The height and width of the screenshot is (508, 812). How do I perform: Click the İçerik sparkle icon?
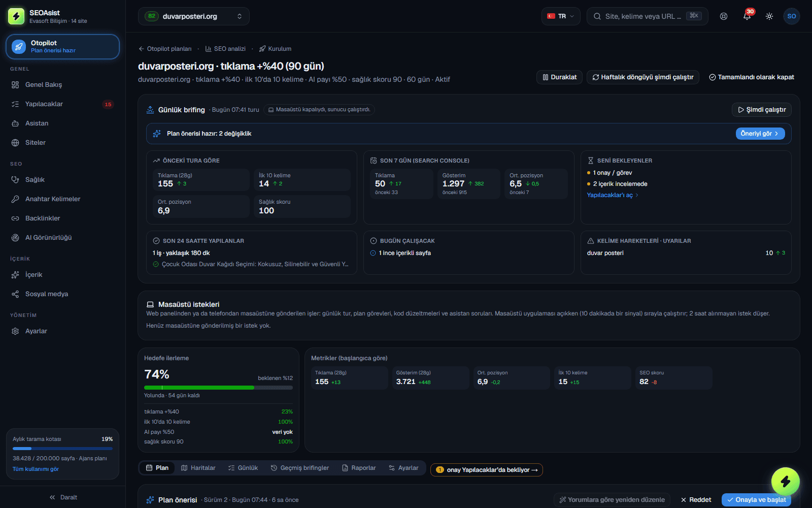pos(15,275)
